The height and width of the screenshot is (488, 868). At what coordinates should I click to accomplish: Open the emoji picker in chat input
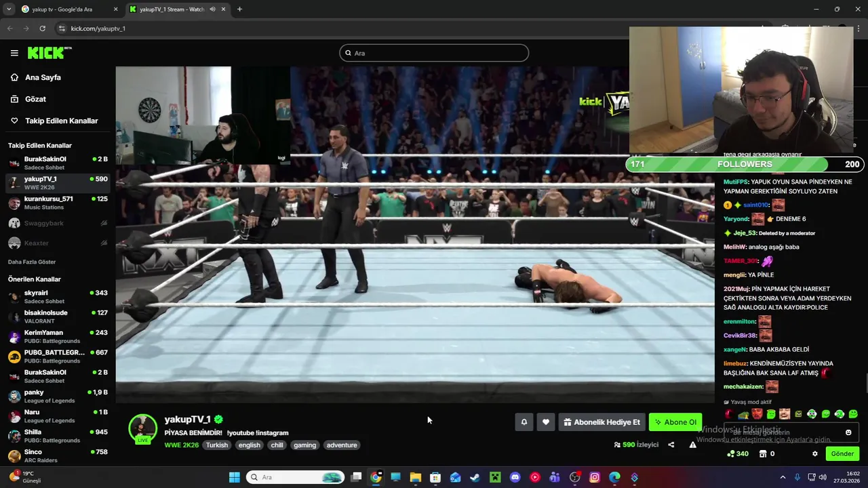click(x=848, y=432)
